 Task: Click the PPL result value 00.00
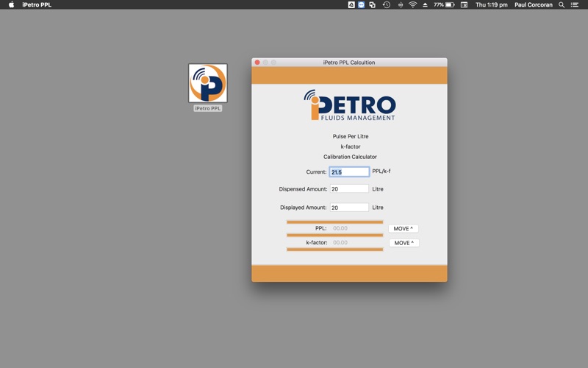pos(340,228)
